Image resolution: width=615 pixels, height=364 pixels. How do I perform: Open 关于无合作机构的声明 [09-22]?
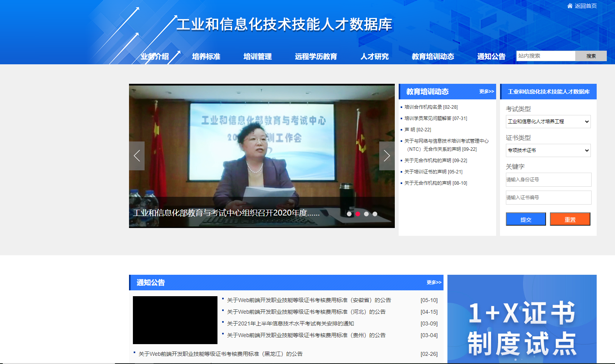436,160
